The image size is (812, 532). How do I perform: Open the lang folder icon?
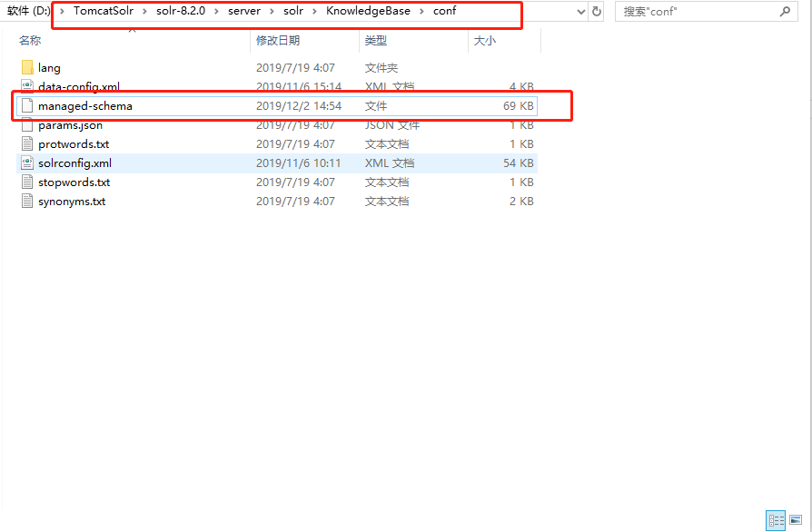(27, 68)
